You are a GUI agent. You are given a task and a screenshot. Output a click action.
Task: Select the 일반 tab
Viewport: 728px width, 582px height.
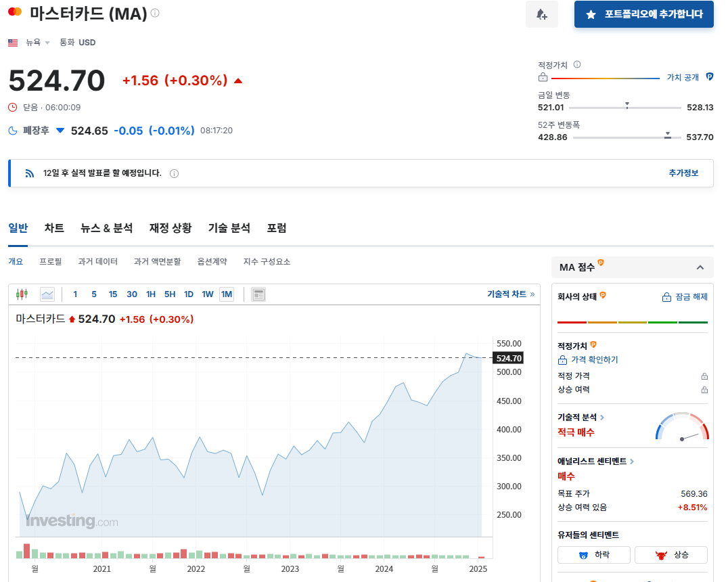[x=18, y=228]
